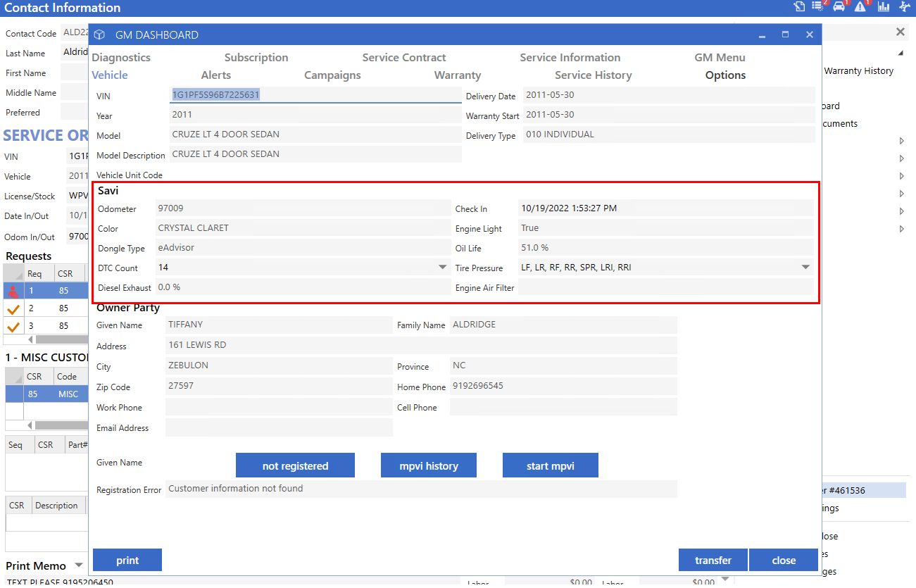Select the GM Menu tab
Viewport: 916px width, 588px height.
pos(720,58)
